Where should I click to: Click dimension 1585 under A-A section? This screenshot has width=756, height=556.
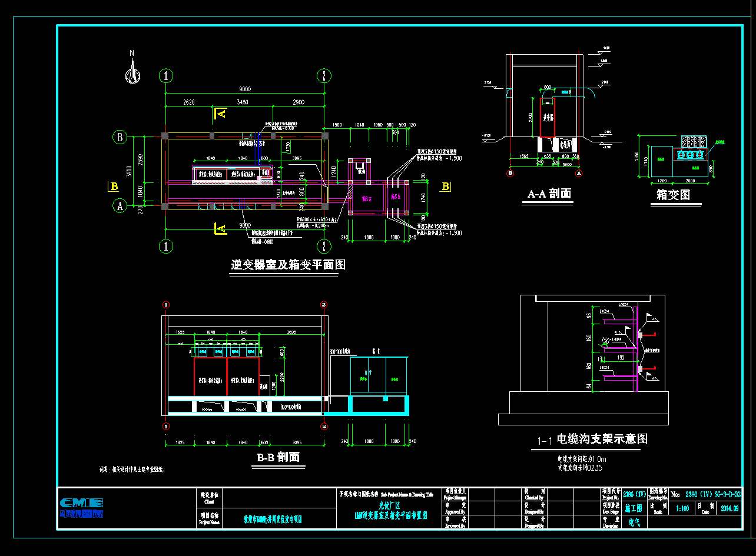tap(523, 157)
